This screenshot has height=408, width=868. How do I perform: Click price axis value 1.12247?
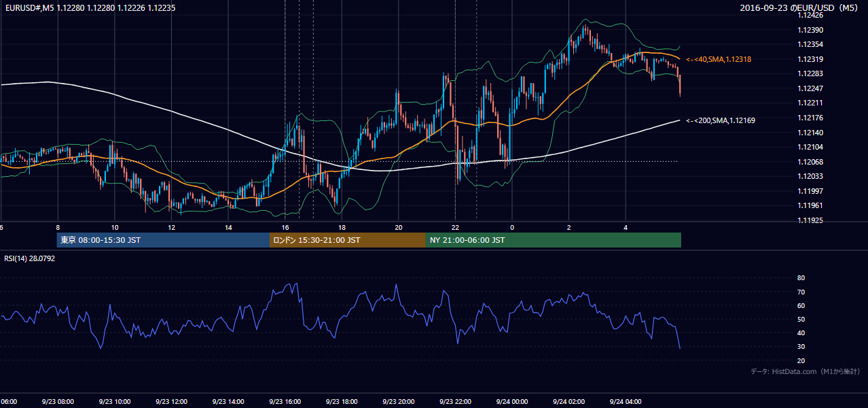[810, 88]
